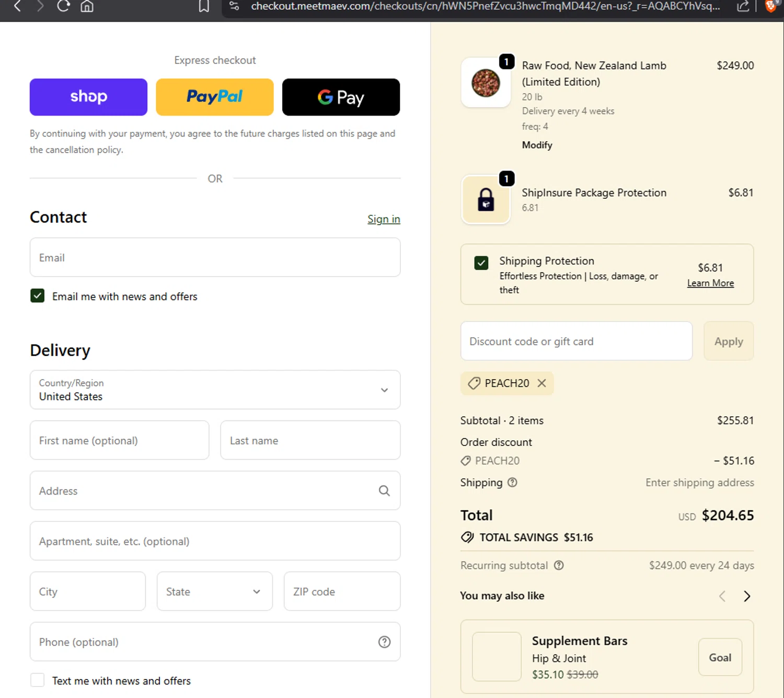Screen dimensions: 784x698
Task: Open the Learn More shipping protection link
Action: [x=710, y=283]
